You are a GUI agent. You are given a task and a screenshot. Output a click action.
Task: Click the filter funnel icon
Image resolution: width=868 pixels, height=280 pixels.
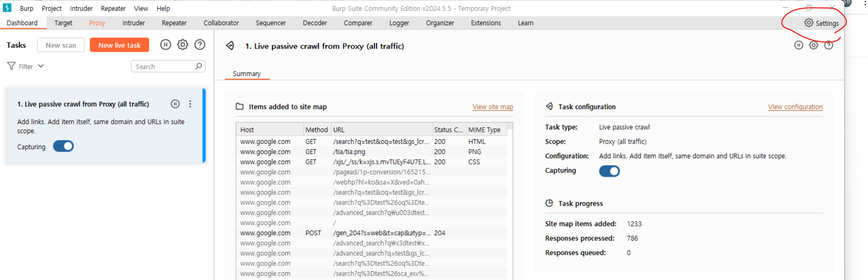click(11, 66)
